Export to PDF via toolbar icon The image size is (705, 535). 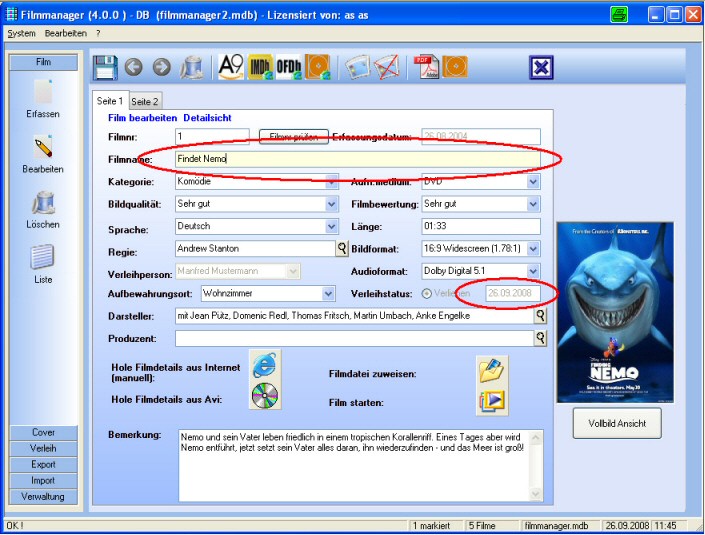click(x=426, y=67)
